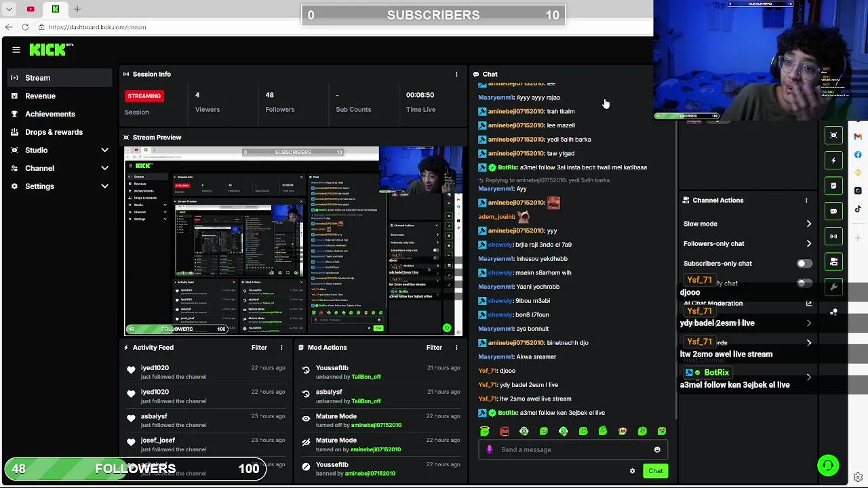Image resolution: width=868 pixels, height=488 pixels.
Task: Click the browser address bar URL
Action: point(97,27)
